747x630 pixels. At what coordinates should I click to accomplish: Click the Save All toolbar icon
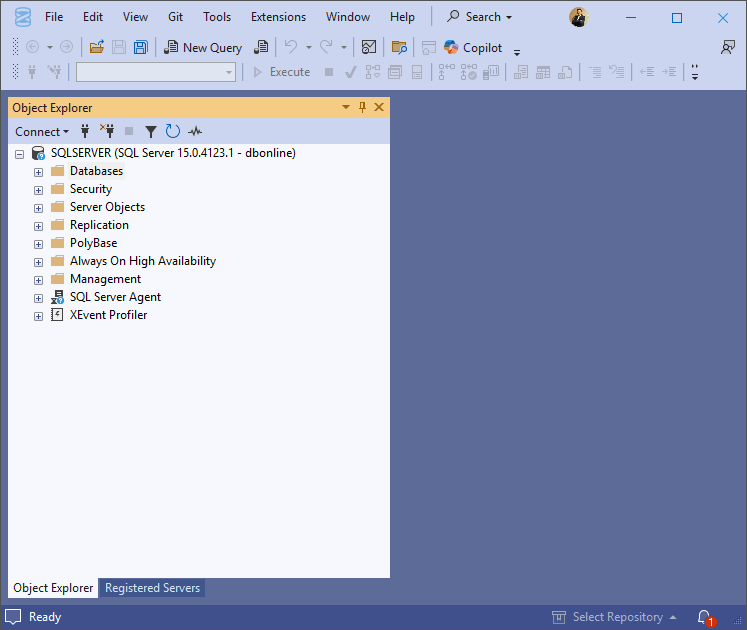(141, 47)
